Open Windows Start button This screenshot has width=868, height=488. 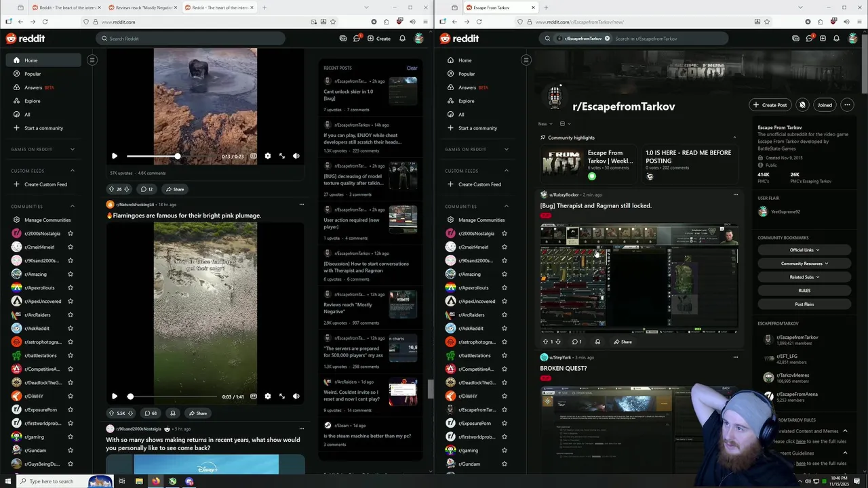point(7,481)
